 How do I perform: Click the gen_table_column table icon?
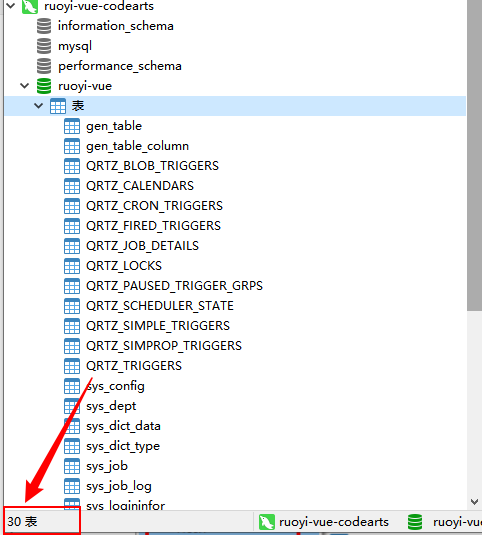tap(72, 146)
